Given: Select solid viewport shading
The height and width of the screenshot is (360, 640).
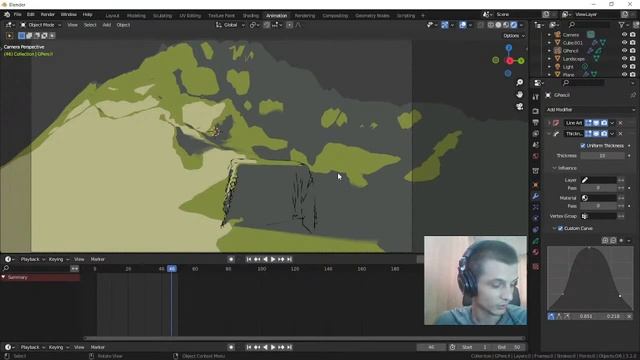Looking at the screenshot, I should (498, 25).
